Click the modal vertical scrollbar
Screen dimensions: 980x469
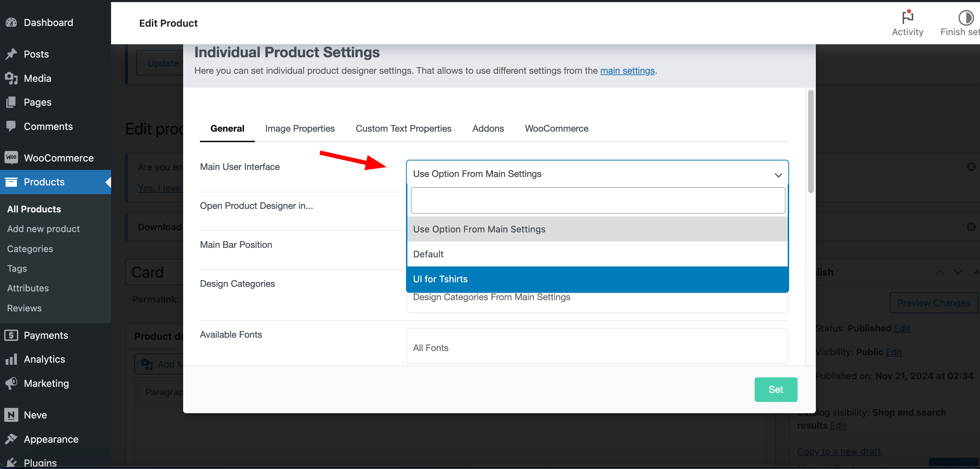coord(811,141)
